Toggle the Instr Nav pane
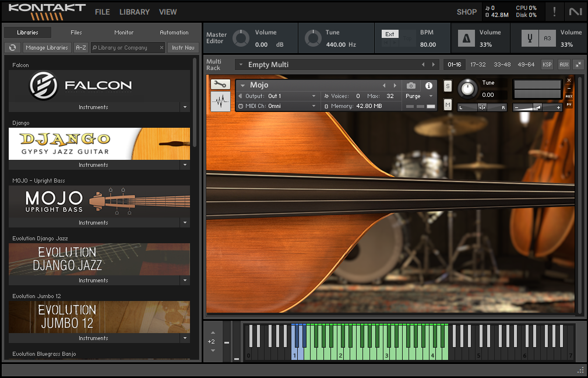The height and width of the screenshot is (378, 588). [183, 48]
